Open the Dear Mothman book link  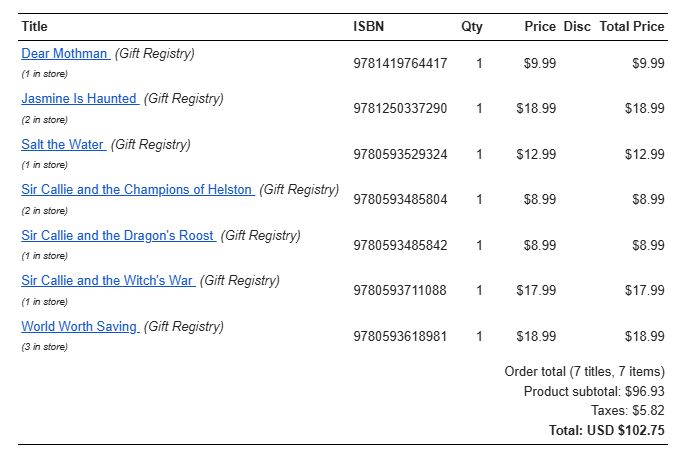(65, 53)
